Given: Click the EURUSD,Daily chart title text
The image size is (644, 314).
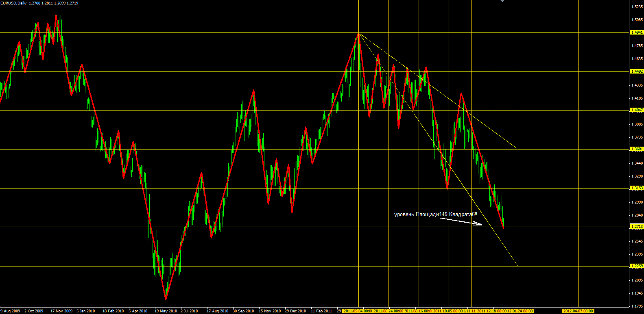Looking at the screenshot, I should click(14, 3).
